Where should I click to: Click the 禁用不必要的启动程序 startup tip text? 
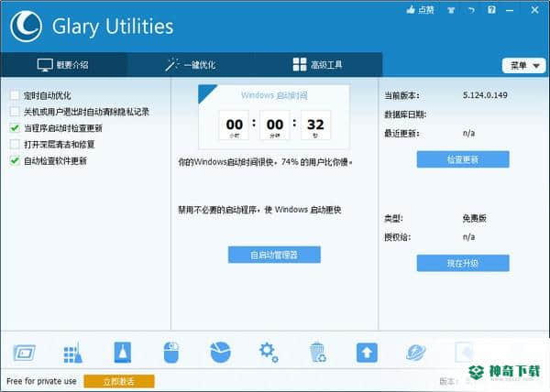(x=259, y=210)
